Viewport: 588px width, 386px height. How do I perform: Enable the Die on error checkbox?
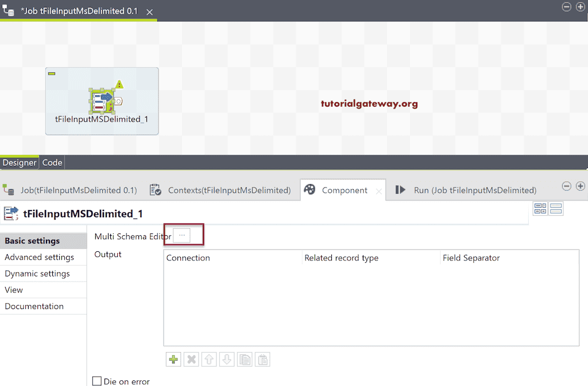click(96, 381)
